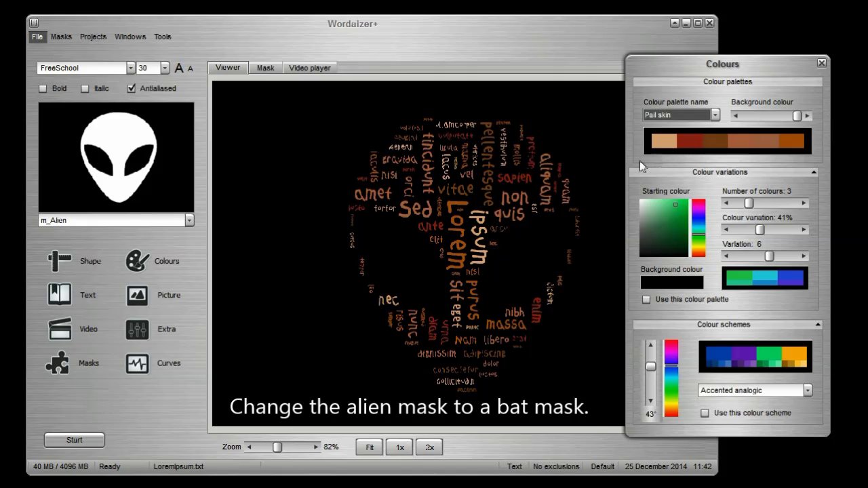Click the Fit zoom button
Viewport: 868px width, 488px height.
coord(370,447)
